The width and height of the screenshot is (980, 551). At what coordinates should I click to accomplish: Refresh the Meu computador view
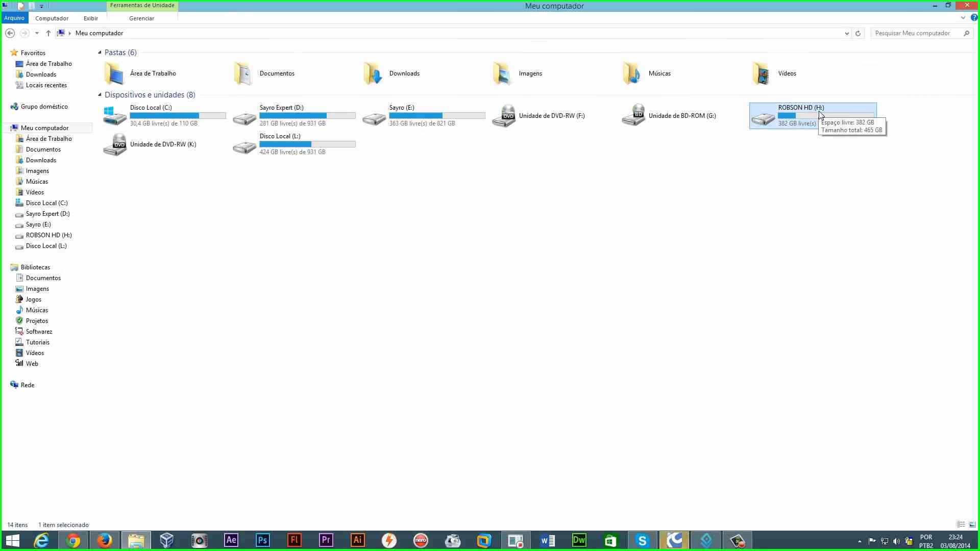[858, 33]
